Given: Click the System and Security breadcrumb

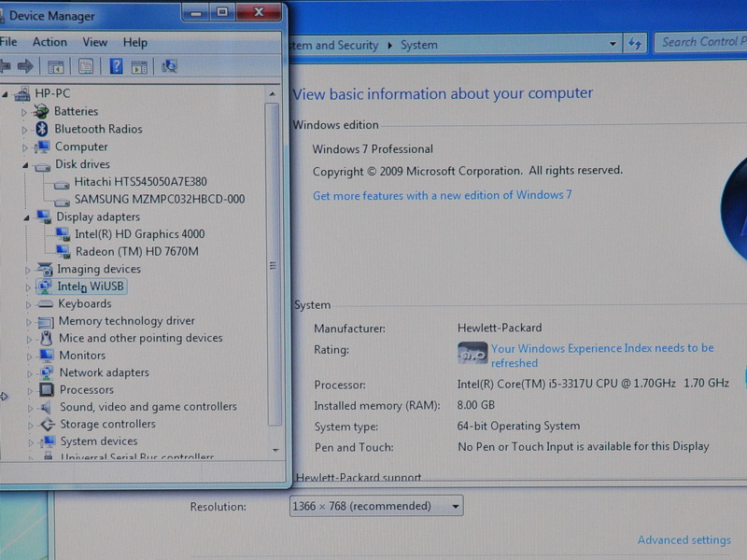Looking at the screenshot, I should coord(334,45).
